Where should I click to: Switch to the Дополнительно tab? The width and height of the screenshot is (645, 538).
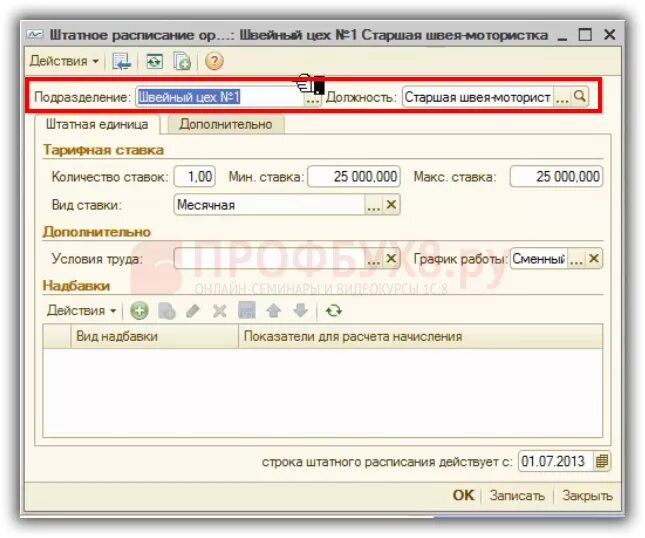click(226, 124)
